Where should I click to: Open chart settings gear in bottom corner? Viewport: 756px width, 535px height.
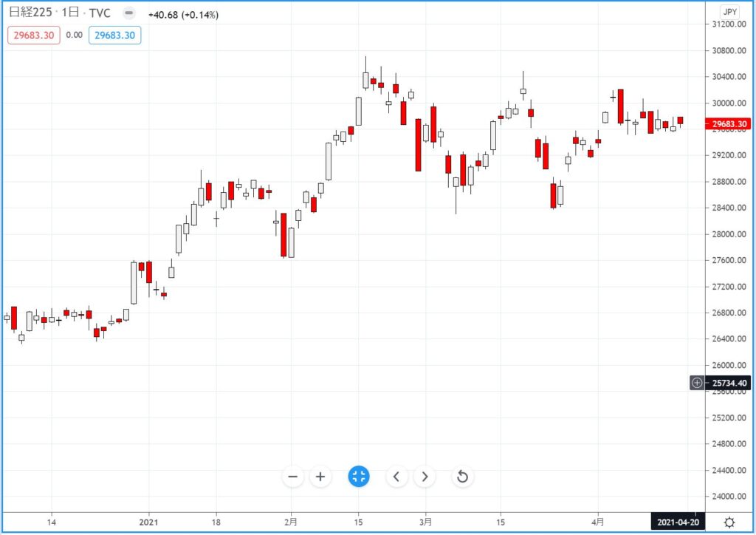(x=729, y=522)
